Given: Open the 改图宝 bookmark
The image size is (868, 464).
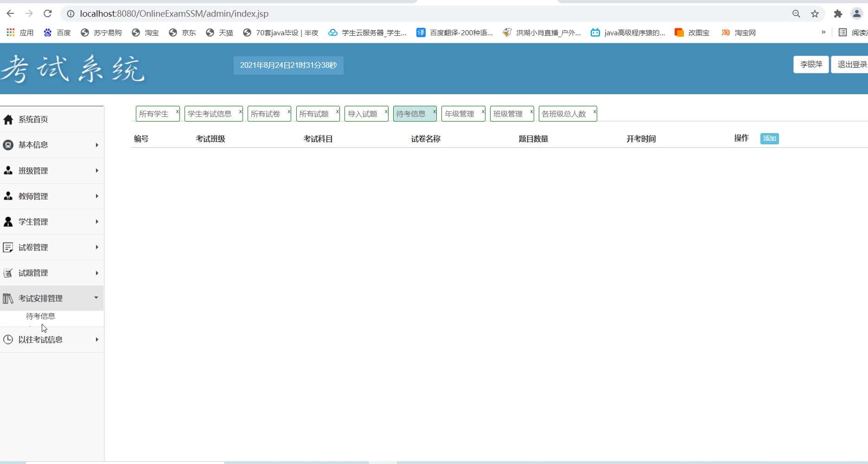Looking at the screenshot, I should coord(692,32).
